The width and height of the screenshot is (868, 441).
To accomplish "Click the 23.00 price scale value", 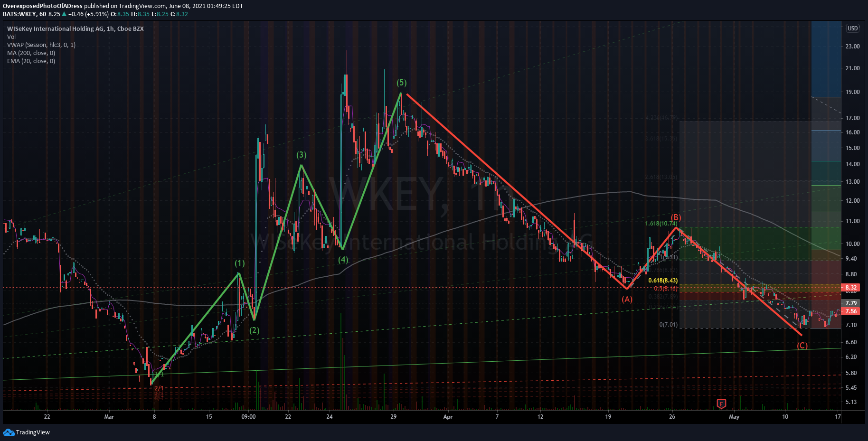I will point(853,47).
